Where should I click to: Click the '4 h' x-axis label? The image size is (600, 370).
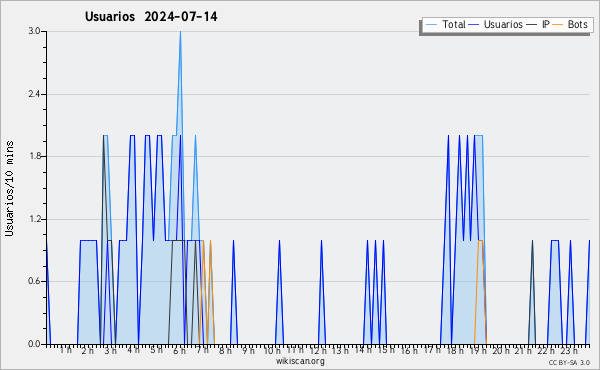click(133, 350)
